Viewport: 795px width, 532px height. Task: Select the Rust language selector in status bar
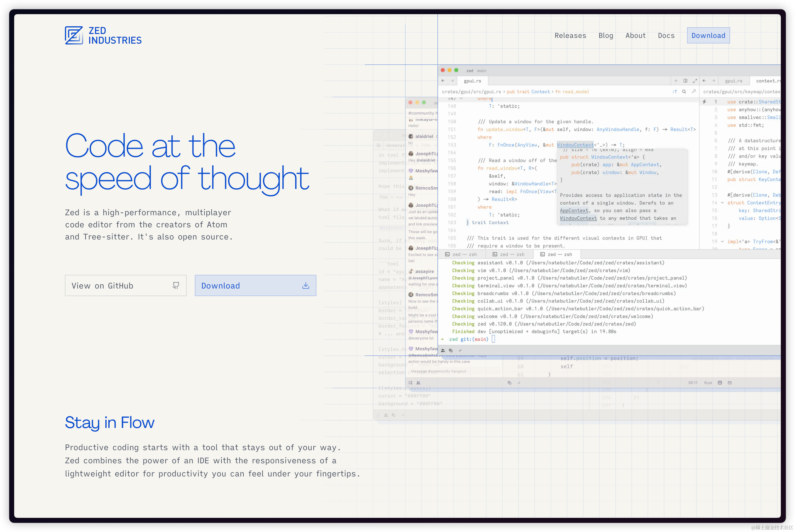pyautogui.click(x=708, y=383)
